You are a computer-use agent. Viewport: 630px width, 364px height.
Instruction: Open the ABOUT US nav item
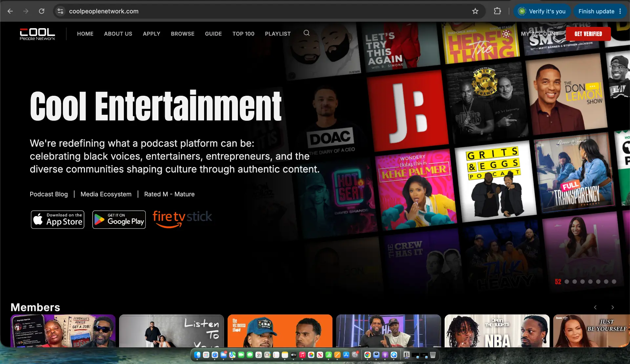(x=118, y=34)
